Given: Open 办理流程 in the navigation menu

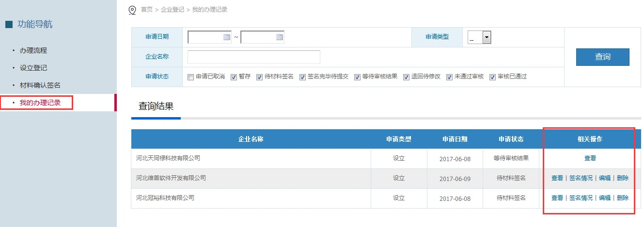Looking at the screenshot, I should pos(33,50).
